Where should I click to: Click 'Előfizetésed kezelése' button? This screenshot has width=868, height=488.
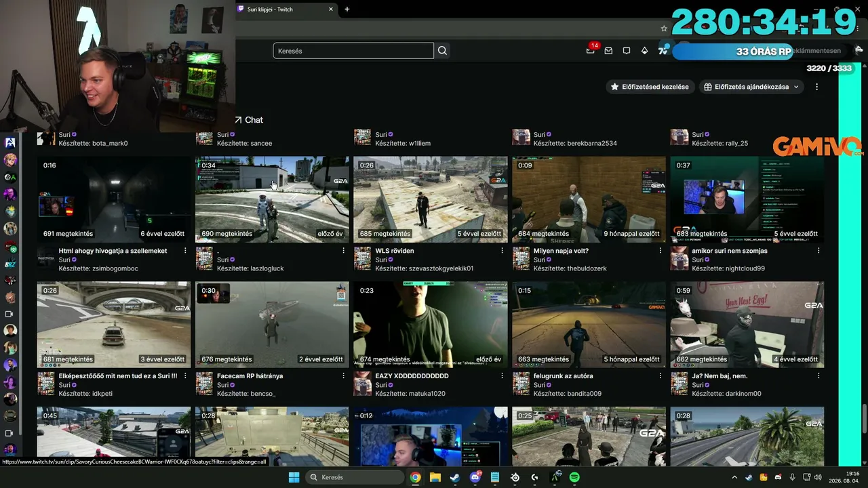[x=650, y=87]
